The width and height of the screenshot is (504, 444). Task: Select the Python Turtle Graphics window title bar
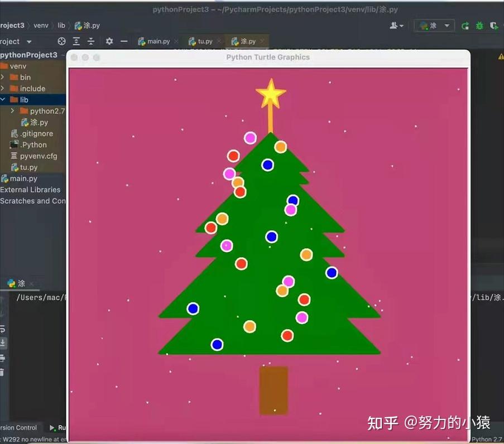[x=268, y=57]
